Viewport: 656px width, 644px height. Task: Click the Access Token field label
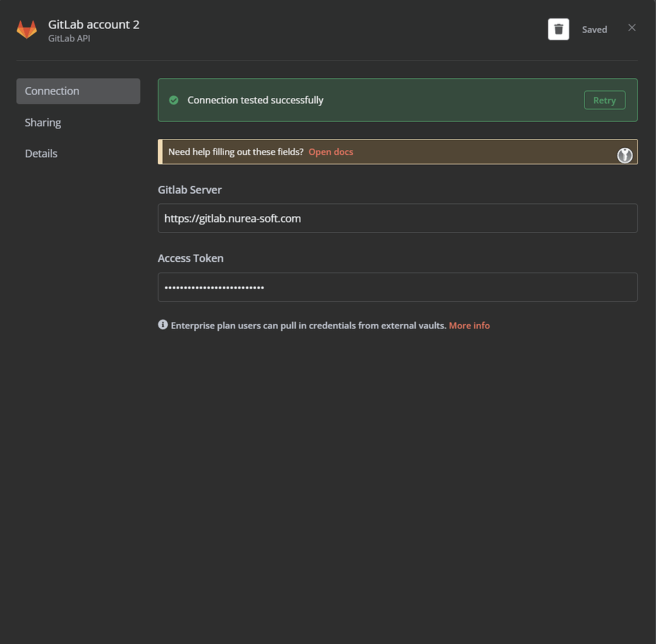pos(190,258)
